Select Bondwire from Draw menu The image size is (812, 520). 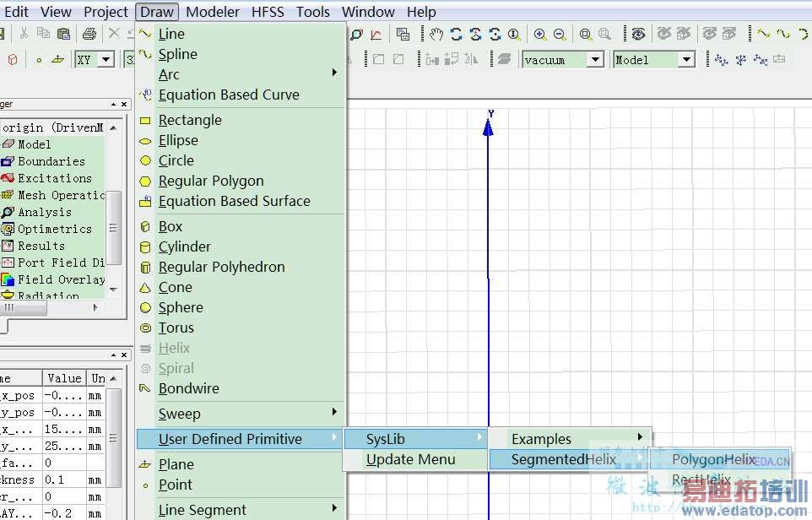pyautogui.click(x=241, y=388)
